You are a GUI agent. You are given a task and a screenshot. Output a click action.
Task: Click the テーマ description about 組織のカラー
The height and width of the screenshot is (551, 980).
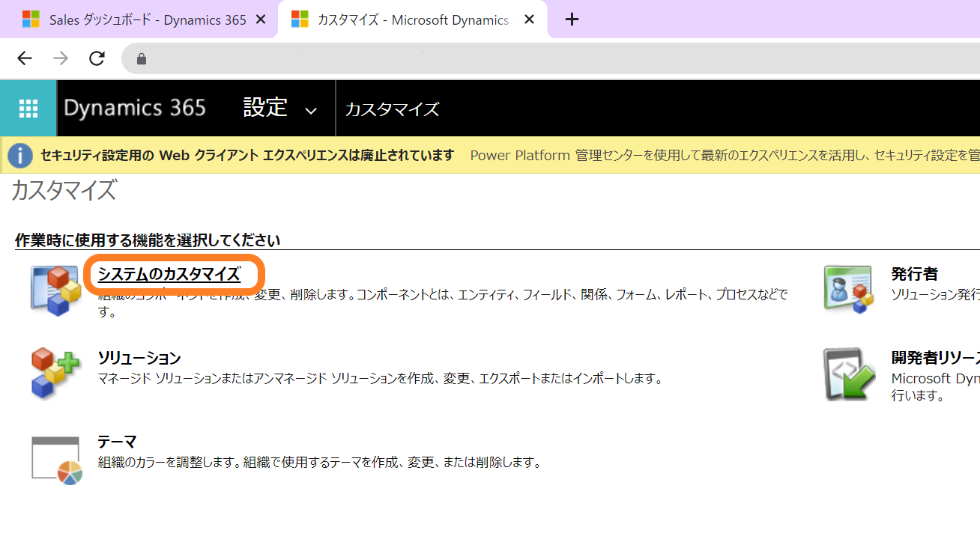tap(319, 463)
